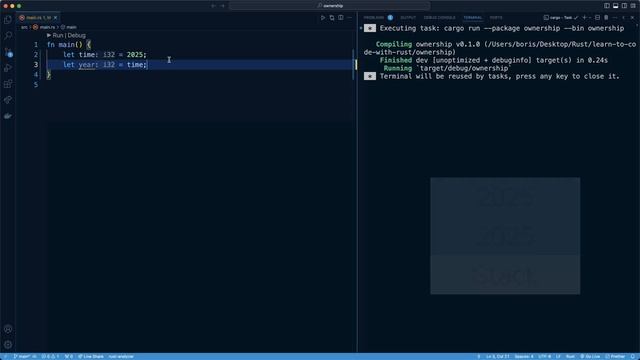Open editor More Actions ellipsis
640x360 pixels.
[350, 18]
